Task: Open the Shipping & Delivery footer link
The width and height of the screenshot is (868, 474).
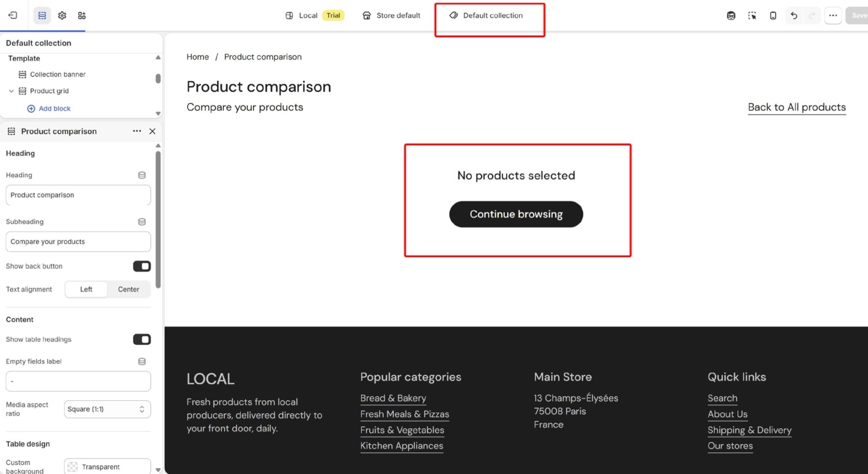Action: tap(749, 431)
